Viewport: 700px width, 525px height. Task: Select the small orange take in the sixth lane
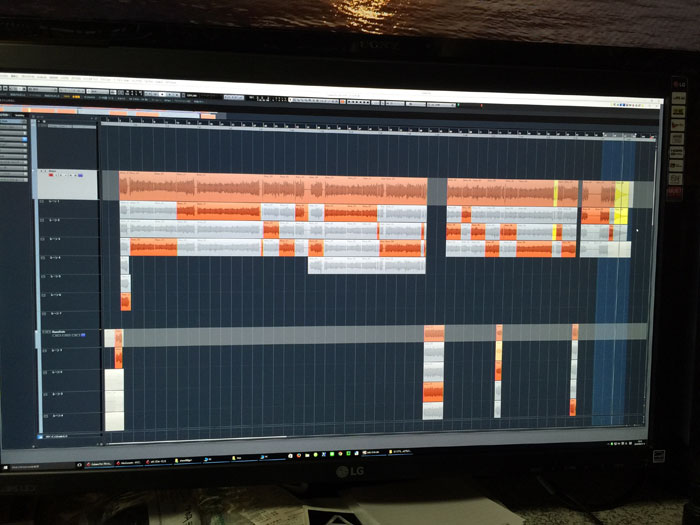coord(126,302)
